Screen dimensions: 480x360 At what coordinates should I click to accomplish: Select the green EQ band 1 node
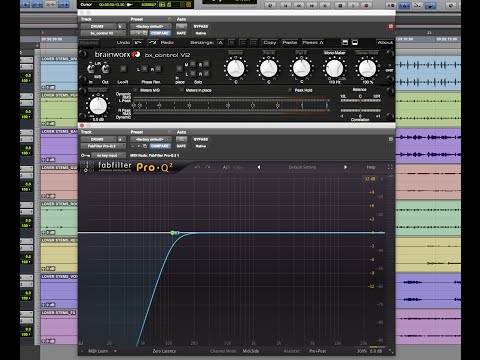coord(172,232)
